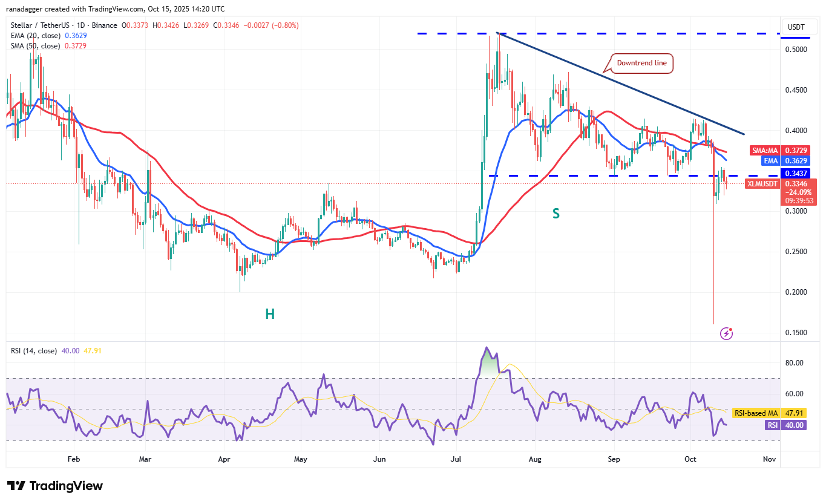Image resolution: width=826 pixels, height=504 pixels.
Task: Click the red dot notification on event icon
Action: coord(731,330)
